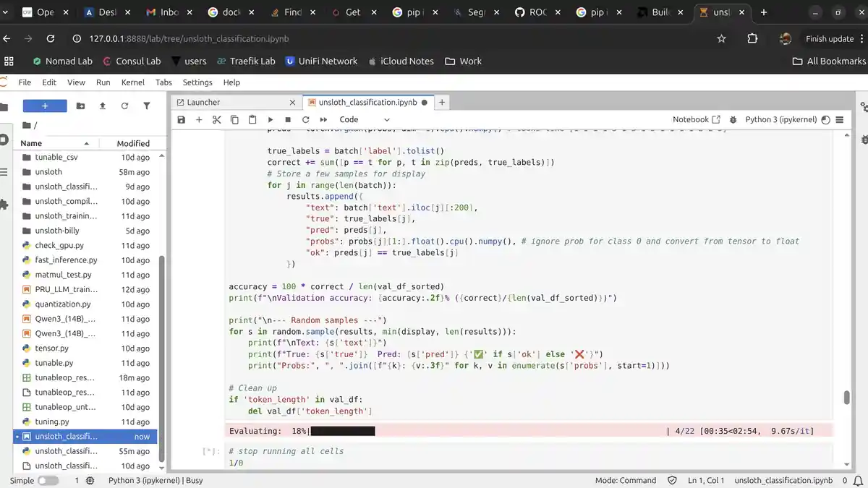Interrupt the kernel with the stop icon
Image resolution: width=868 pixels, height=488 pixels.
[x=288, y=119]
